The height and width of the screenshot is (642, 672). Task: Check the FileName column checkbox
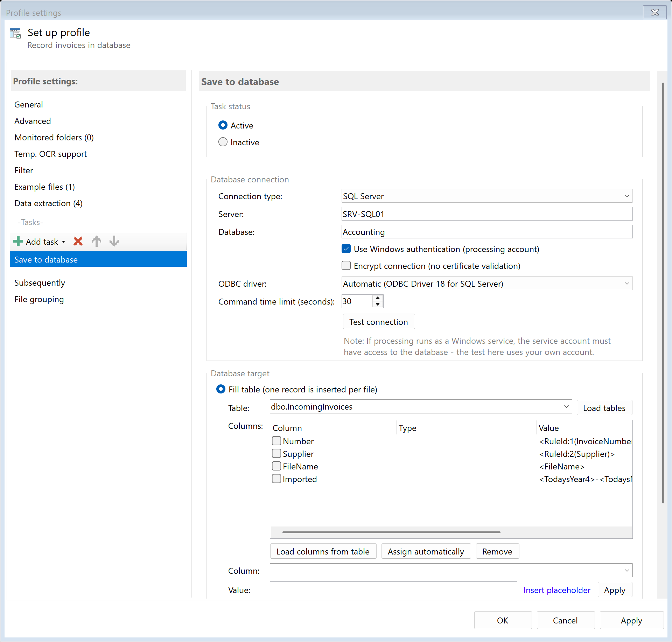(276, 466)
